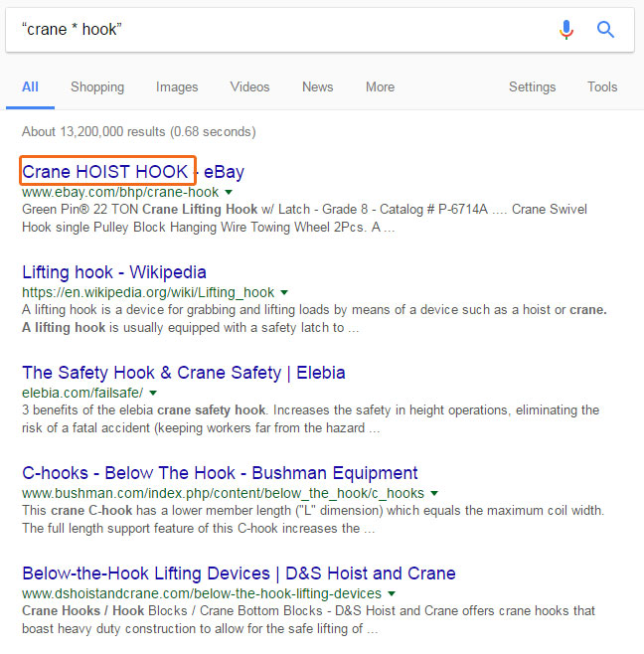
Task: Click the "A lifting hook is a device" snippet
Action: point(314,319)
